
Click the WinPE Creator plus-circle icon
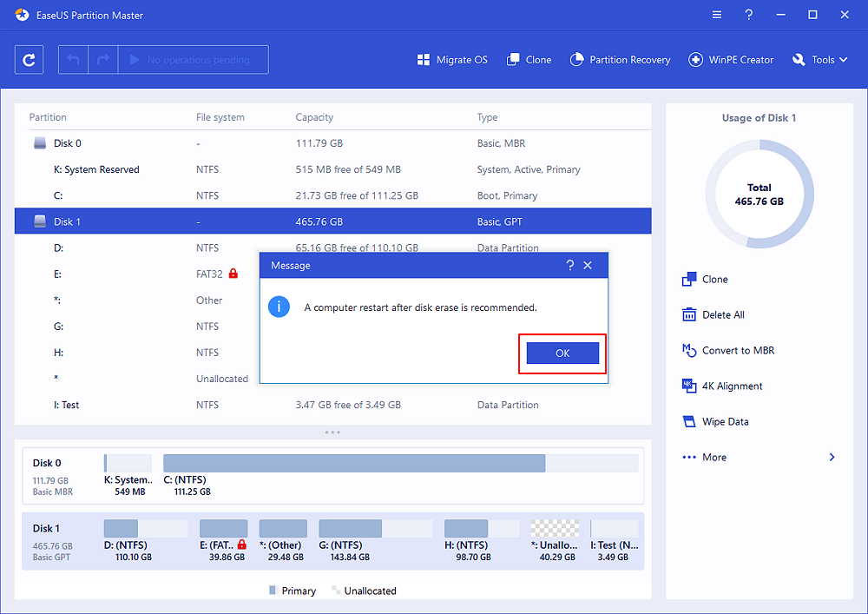pyautogui.click(x=696, y=60)
